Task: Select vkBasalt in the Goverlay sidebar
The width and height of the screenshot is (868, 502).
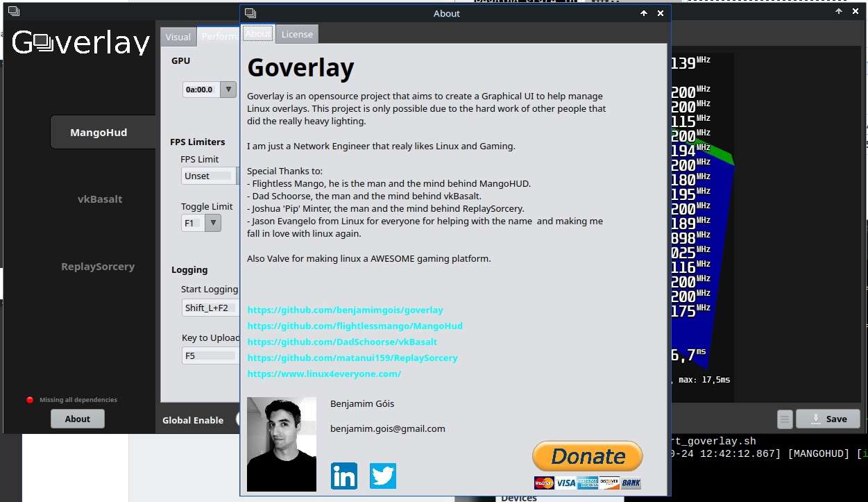Action: point(100,199)
